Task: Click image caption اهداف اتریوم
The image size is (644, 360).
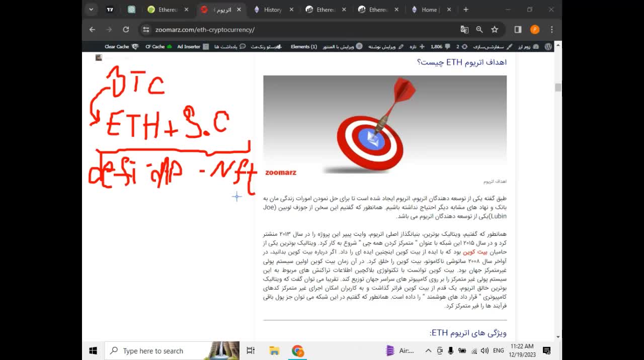Action: pyautogui.click(x=495, y=181)
